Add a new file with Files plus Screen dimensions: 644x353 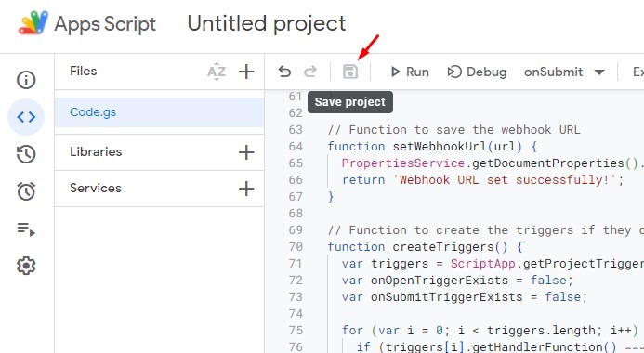click(246, 72)
